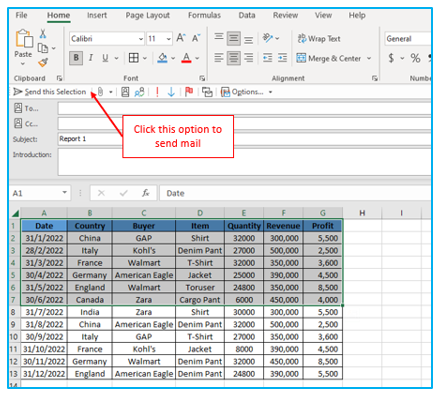
Task: Click the Select All corner triangle
Action: 16,213
